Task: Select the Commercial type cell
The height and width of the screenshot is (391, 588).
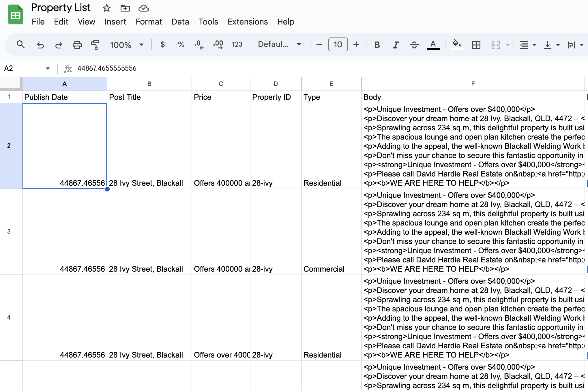Action: point(332,232)
